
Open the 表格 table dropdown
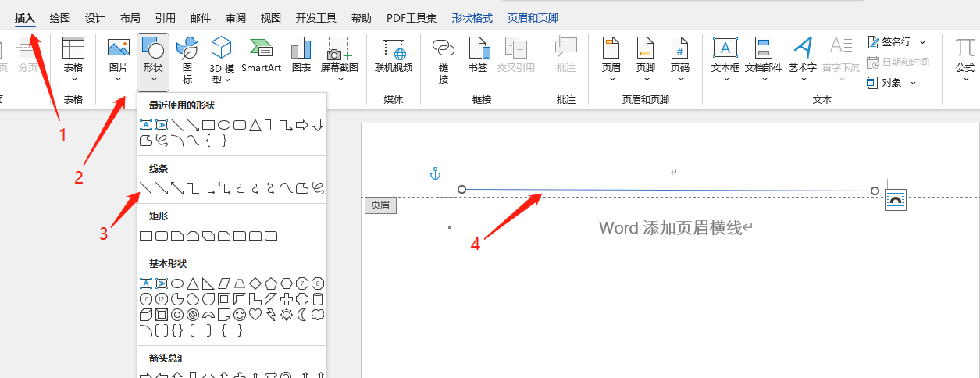tap(73, 60)
